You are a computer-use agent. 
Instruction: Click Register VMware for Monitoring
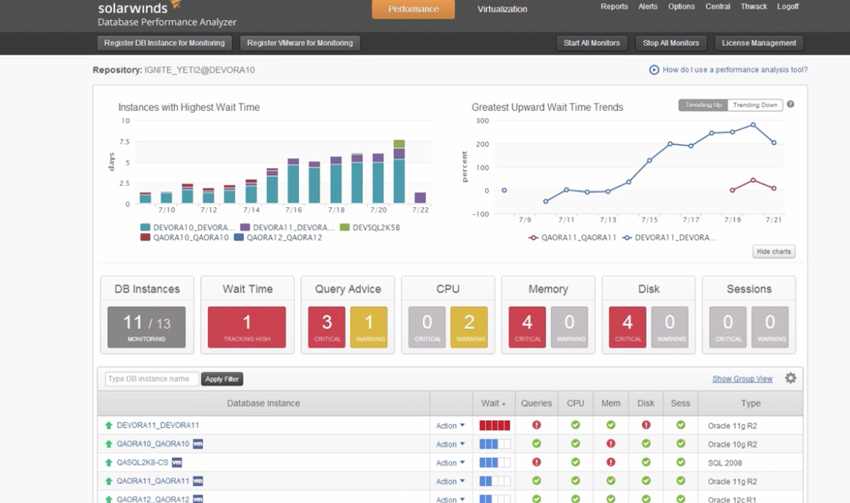300,43
